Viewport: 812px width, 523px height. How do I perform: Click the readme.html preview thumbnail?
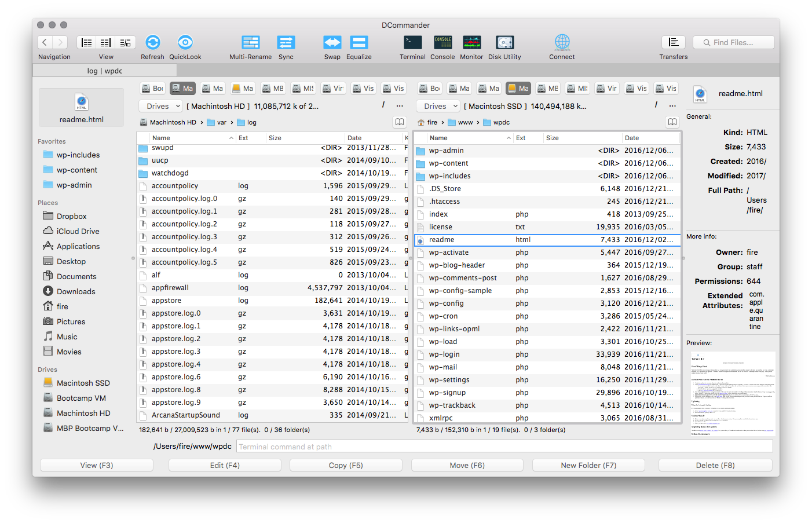pos(733,393)
